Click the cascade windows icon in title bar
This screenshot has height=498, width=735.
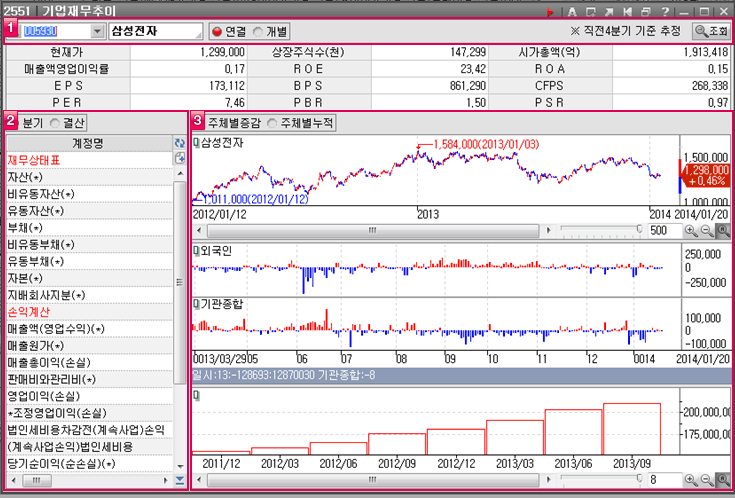pos(646,12)
